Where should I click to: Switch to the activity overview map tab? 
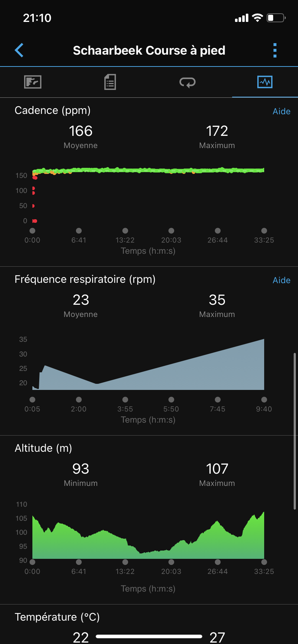tap(33, 82)
